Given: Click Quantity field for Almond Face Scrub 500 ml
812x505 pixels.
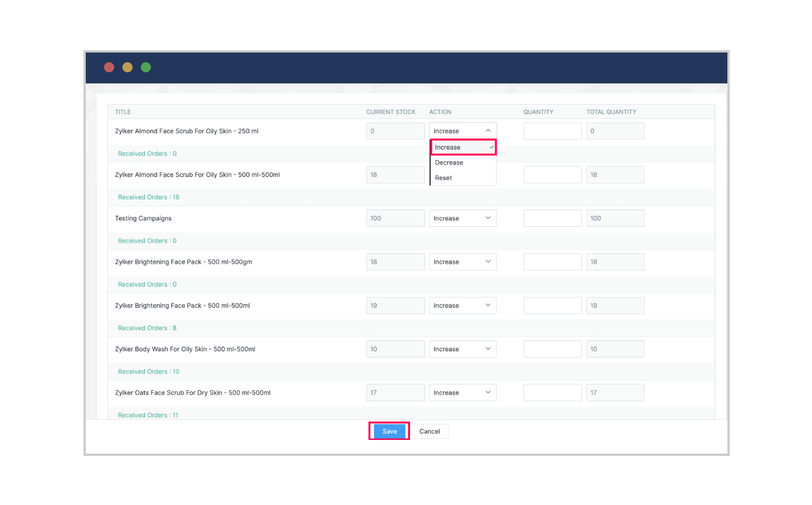Looking at the screenshot, I should point(552,175).
